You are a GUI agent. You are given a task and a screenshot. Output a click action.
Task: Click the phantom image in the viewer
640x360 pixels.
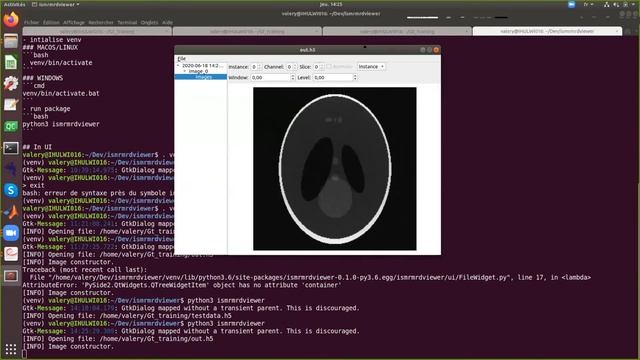[x=335, y=169]
